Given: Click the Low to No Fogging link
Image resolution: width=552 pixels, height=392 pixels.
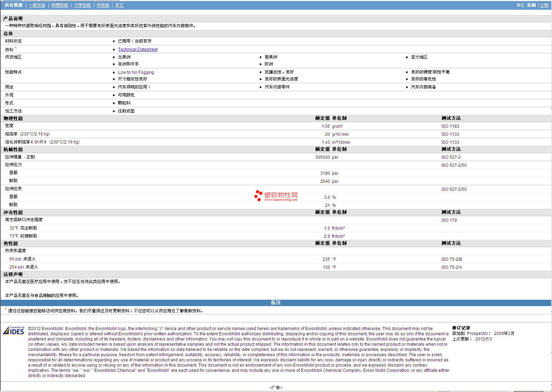Looking at the screenshot, I should click(136, 72).
